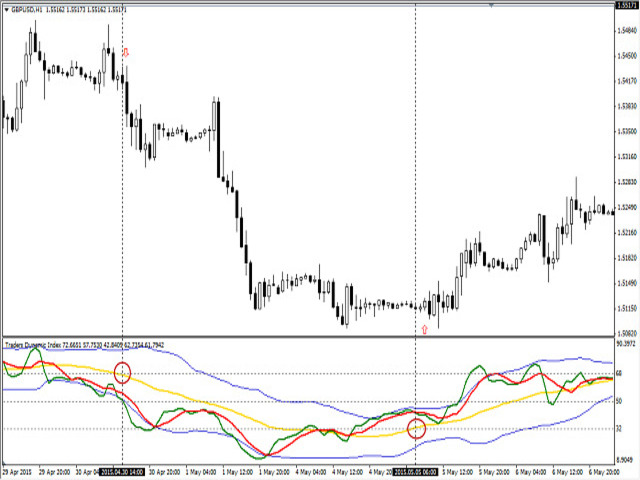The height and width of the screenshot is (480, 640).
Task: Click the right red circle on indicator
Action: pyautogui.click(x=417, y=429)
